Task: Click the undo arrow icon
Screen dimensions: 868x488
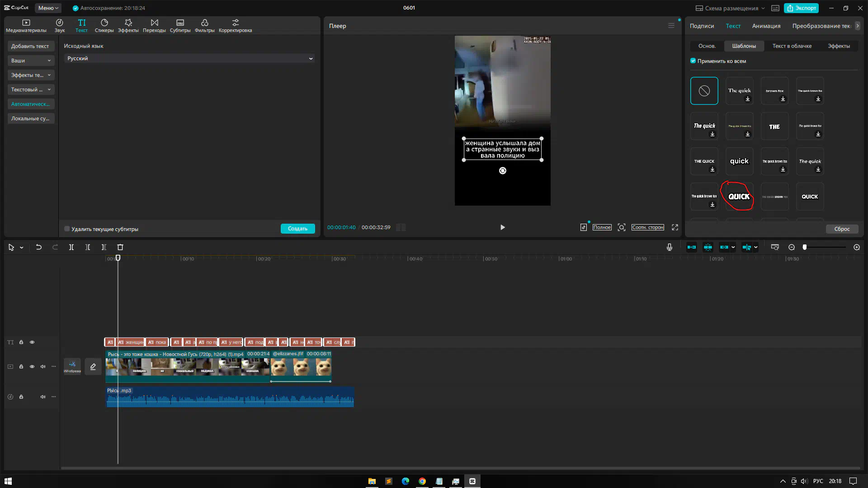Action: [x=39, y=247]
